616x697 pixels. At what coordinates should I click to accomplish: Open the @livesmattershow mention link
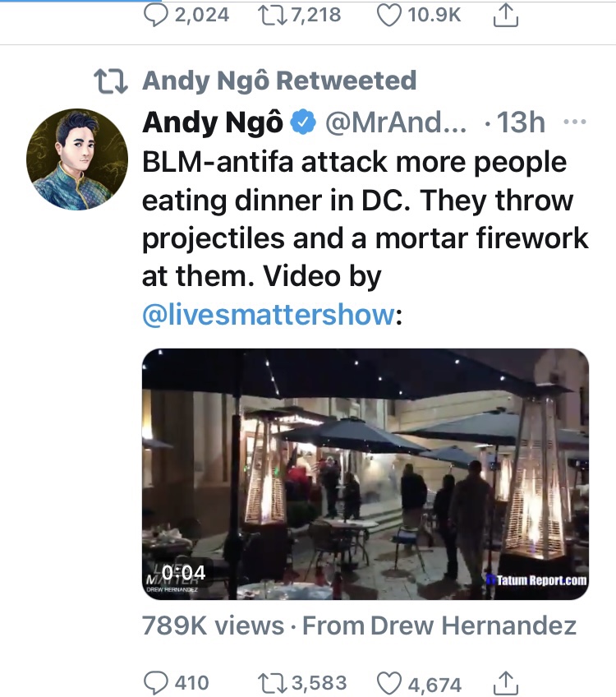tap(269, 314)
